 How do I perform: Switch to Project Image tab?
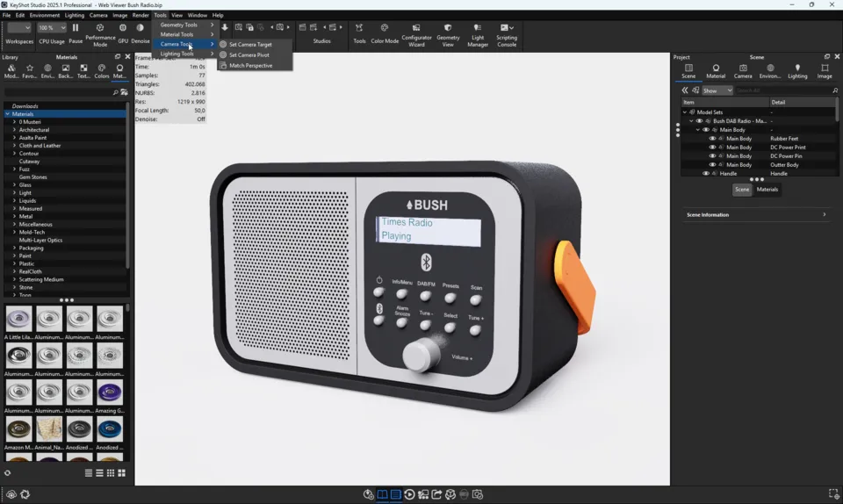(x=825, y=71)
